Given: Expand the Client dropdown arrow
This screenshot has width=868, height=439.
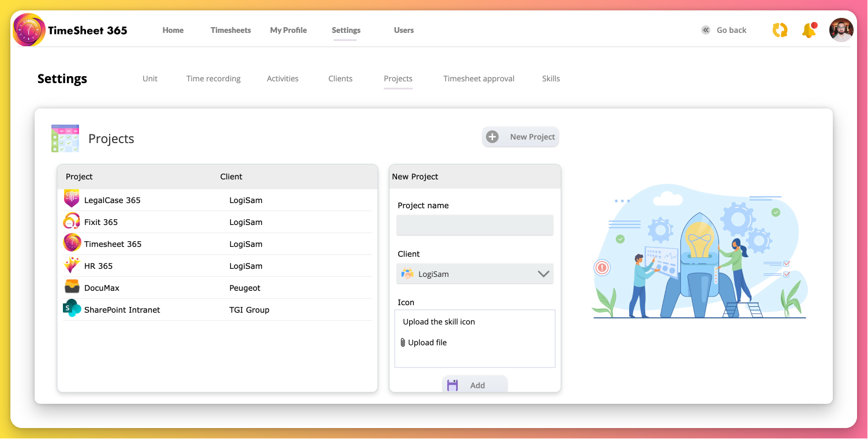Looking at the screenshot, I should pyautogui.click(x=543, y=274).
